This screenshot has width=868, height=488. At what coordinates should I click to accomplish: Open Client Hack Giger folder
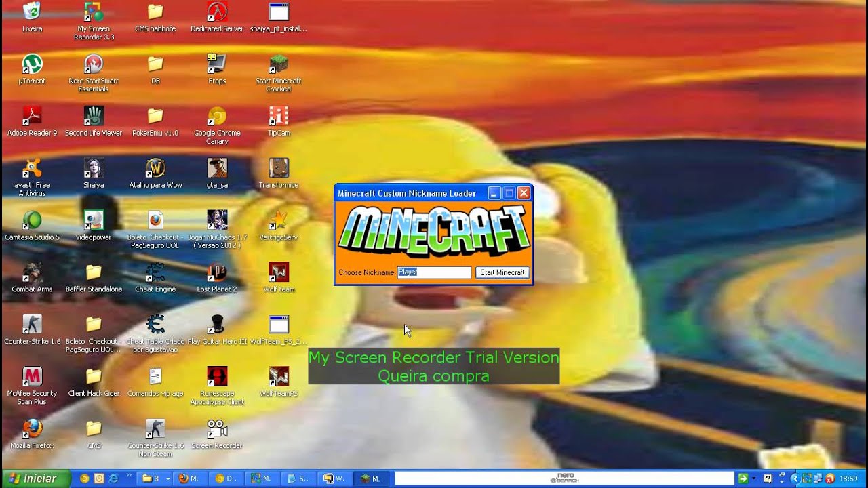[94, 383]
